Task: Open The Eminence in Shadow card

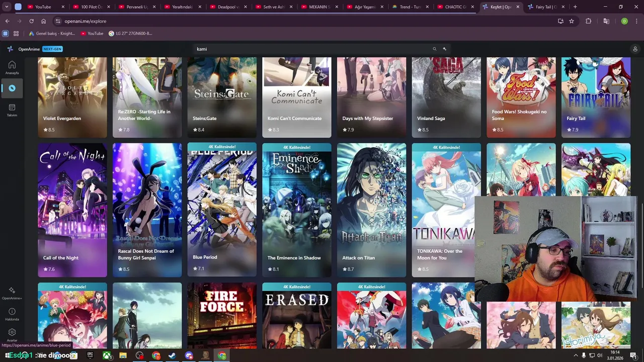Action: [297, 210]
